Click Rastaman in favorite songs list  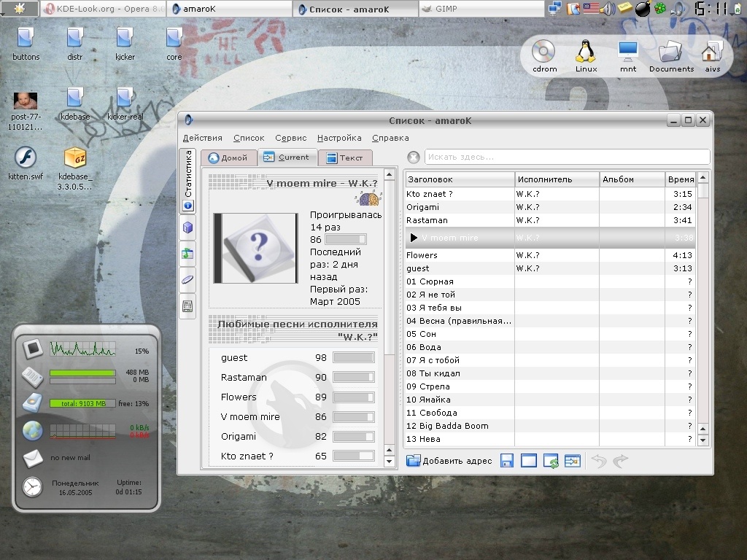click(244, 377)
